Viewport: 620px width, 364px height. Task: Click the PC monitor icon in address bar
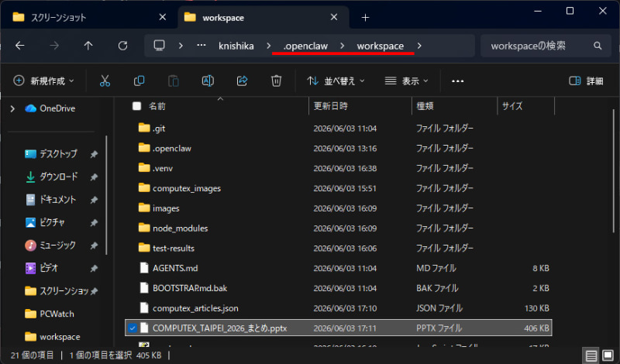[160, 46]
